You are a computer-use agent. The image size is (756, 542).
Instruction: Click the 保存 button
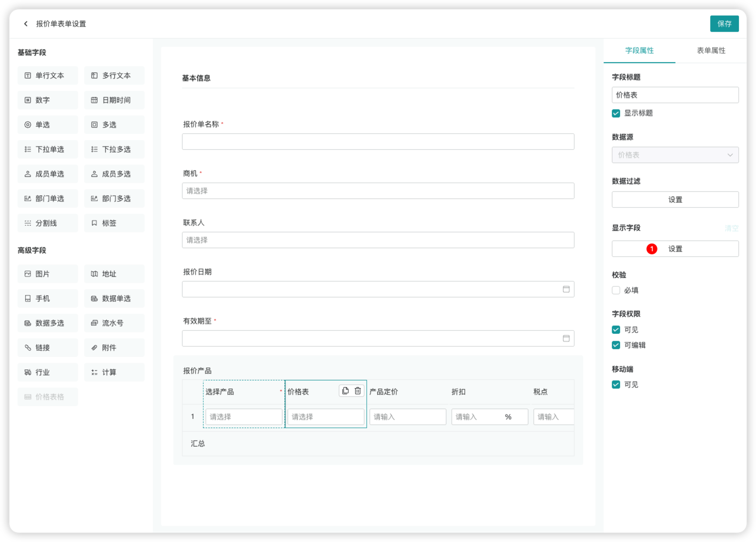tap(724, 24)
